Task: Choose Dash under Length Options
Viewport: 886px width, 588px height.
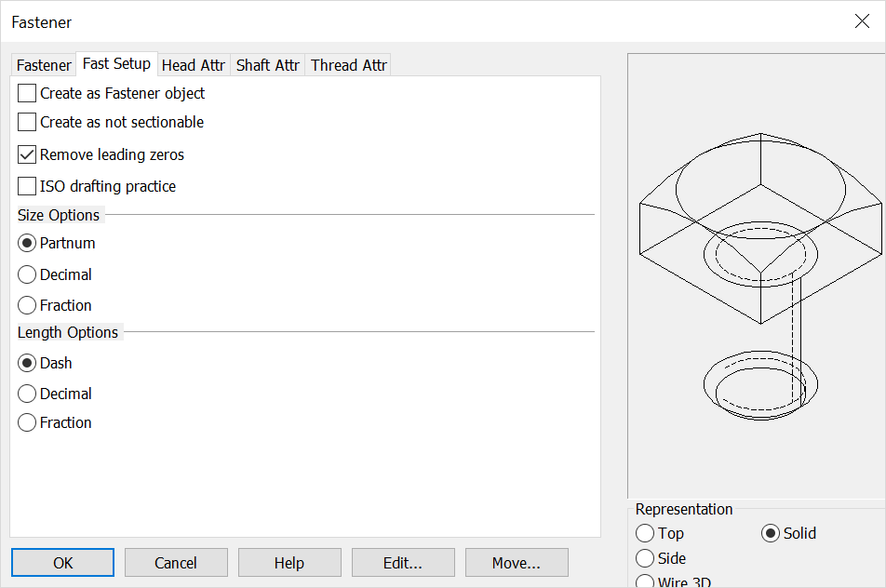Action: point(27,363)
